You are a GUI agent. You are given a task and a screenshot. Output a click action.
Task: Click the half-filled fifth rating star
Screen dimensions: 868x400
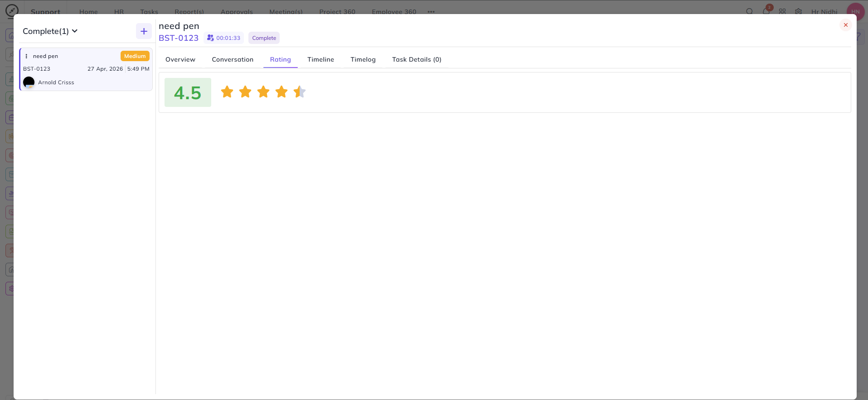click(x=300, y=92)
